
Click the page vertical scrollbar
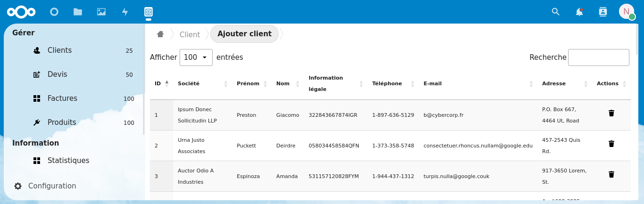click(637, 40)
